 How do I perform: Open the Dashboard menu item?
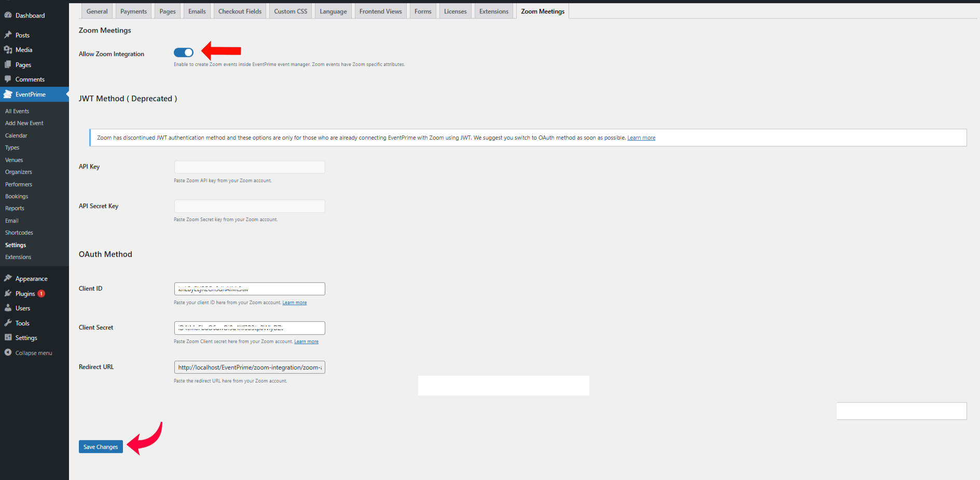pyautogui.click(x=30, y=16)
